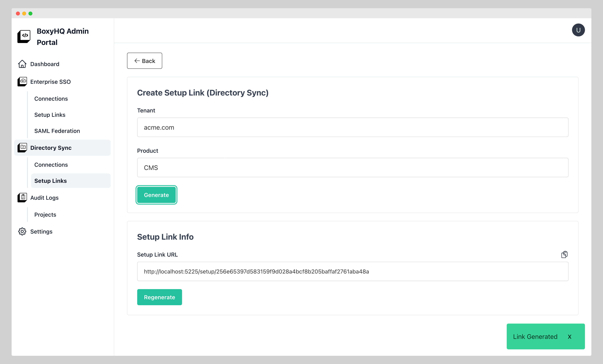
Task: Copy the Setup Link URL using copy icon
Action: point(565,254)
